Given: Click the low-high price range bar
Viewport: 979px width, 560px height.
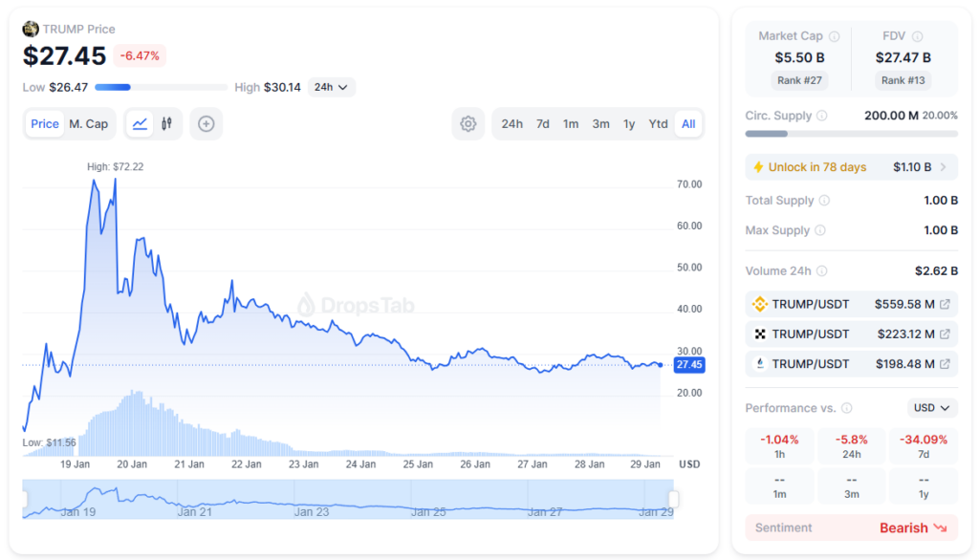Looking at the screenshot, I should tap(161, 87).
